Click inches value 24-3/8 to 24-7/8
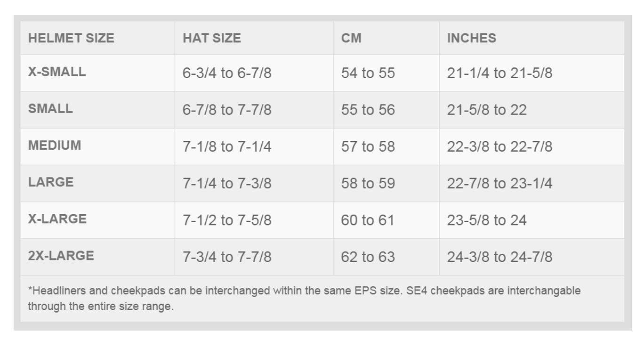This screenshot has height=348, width=644. tap(499, 257)
